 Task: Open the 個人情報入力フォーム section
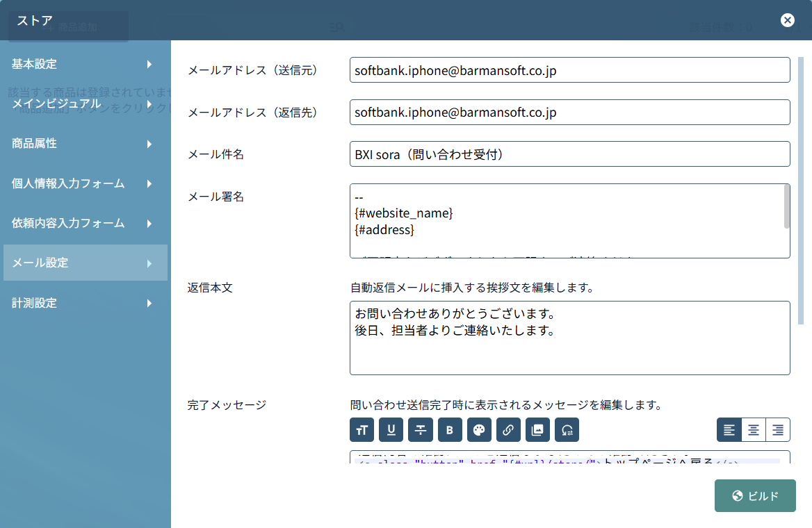point(86,184)
